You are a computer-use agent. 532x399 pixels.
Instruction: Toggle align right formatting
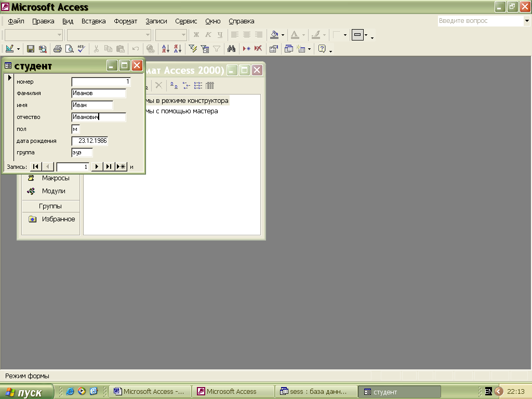click(x=259, y=35)
